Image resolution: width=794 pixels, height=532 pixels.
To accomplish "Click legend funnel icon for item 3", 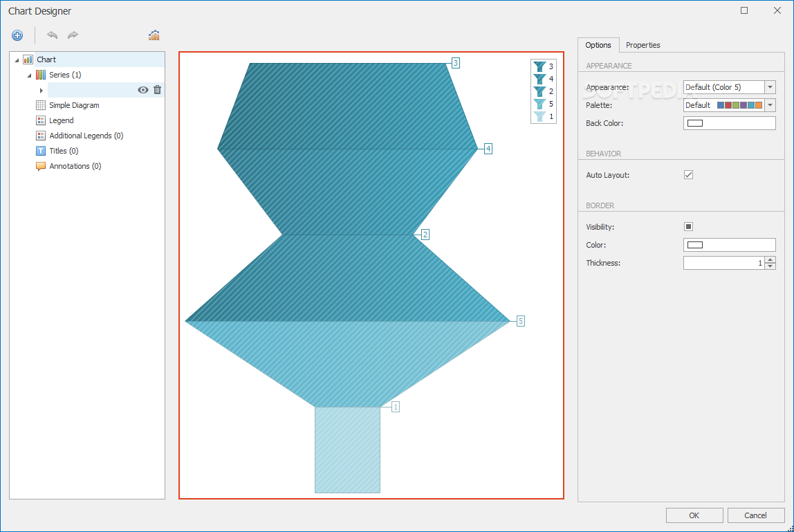I will [539, 66].
